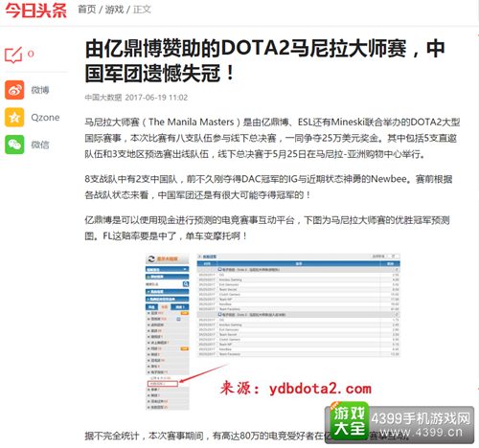Viewport: 479px width, 448px height.
Task: Share via the WeChat icon
Action: coord(14,145)
